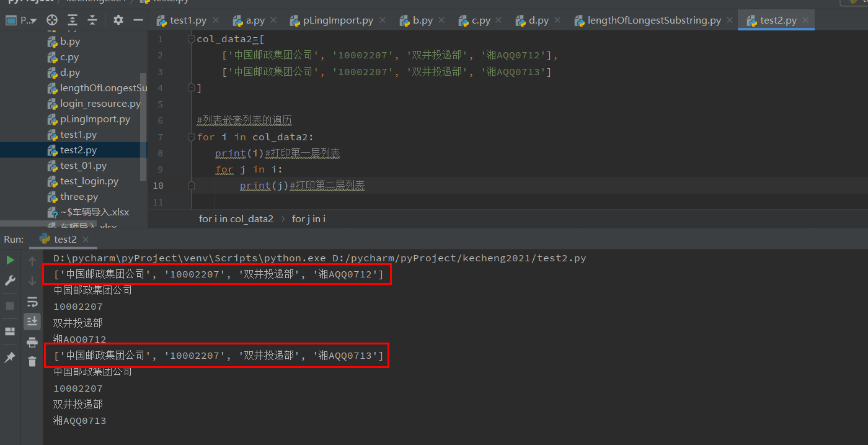
Task: Click line number 8 in editor gutter
Action: click(160, 153)
